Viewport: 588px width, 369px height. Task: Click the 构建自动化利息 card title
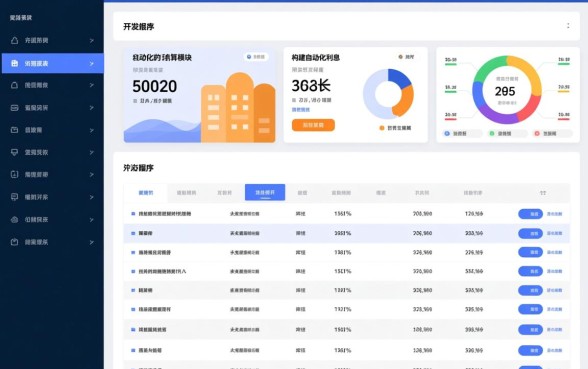[316, 57]
